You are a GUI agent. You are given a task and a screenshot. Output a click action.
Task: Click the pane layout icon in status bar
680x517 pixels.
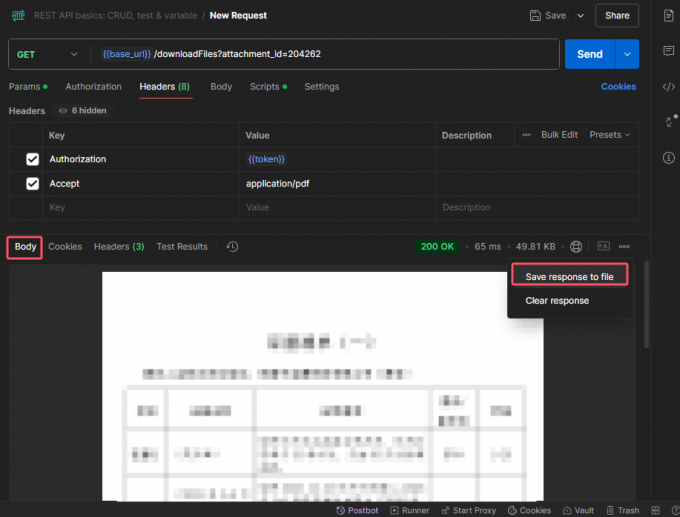[655, 510]
